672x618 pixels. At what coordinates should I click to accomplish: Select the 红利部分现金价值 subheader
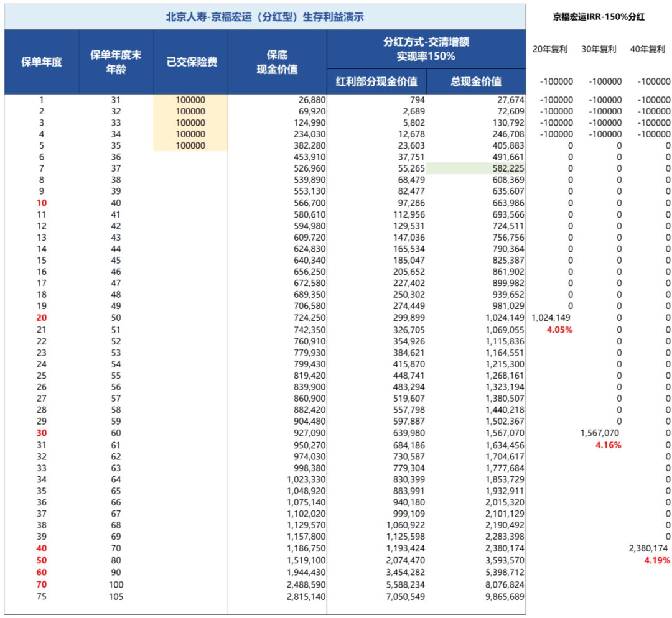pos(376,81)
